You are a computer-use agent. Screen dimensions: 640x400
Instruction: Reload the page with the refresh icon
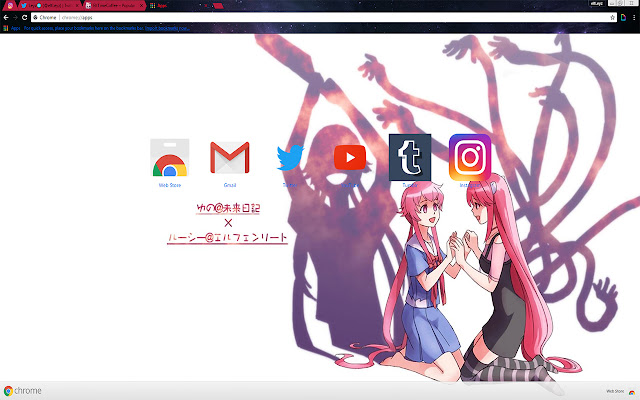(24, 18)
